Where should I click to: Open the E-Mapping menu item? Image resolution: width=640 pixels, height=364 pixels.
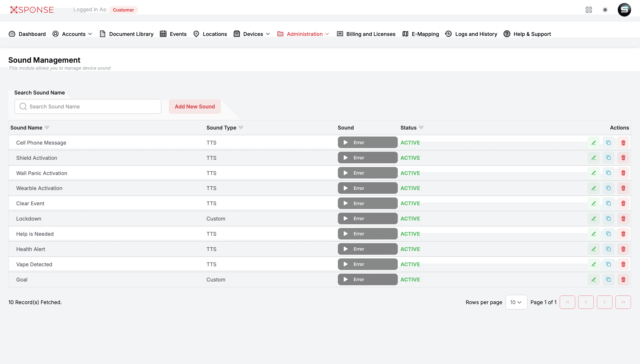tap(420, 34)
